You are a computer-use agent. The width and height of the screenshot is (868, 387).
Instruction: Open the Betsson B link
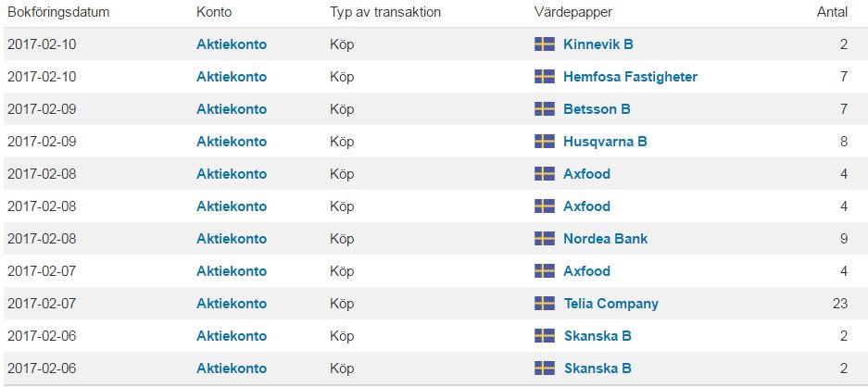[x=597, y=109]
